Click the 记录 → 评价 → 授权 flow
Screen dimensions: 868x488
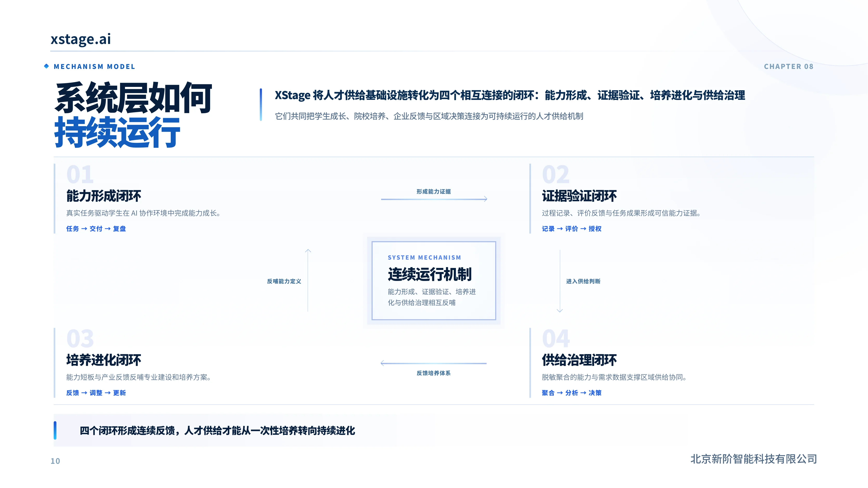click(571, 229)
